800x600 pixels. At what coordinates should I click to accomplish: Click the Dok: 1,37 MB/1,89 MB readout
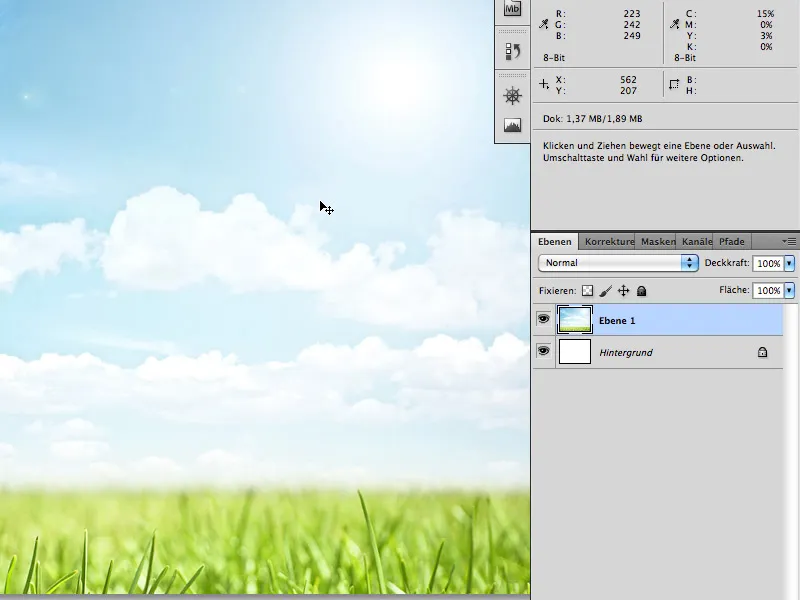[x=592, y=118]
